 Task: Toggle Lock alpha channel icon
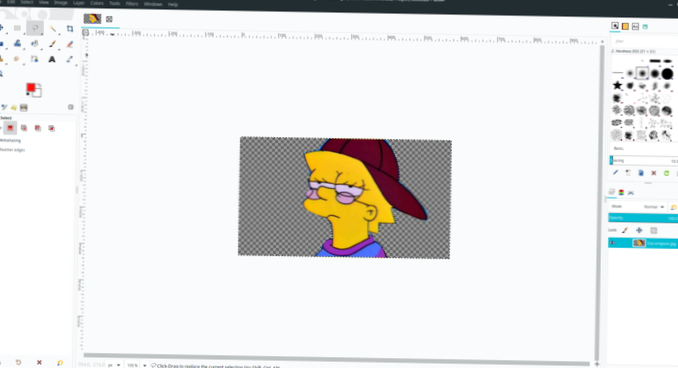[x=654, y=230]
